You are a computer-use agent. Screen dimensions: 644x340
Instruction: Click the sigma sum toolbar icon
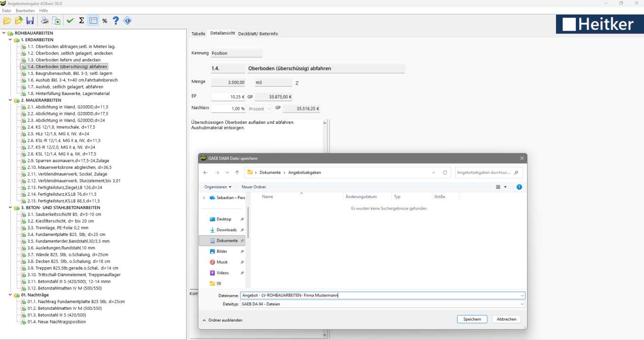pos(81,20)
